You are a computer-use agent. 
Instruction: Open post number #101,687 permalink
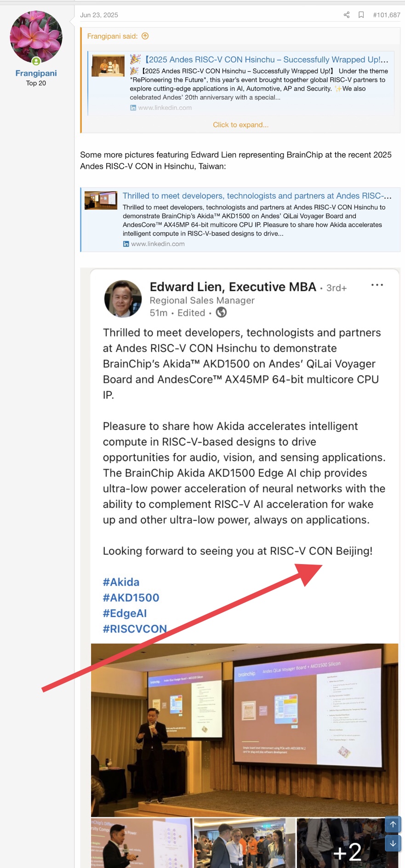pos(387,15)
